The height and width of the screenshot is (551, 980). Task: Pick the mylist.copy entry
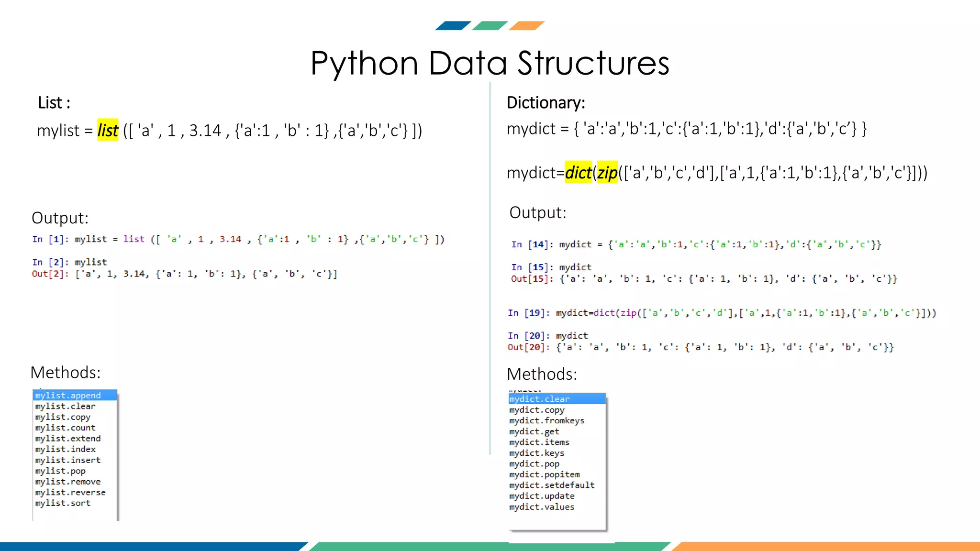click(x=63, y=417)
